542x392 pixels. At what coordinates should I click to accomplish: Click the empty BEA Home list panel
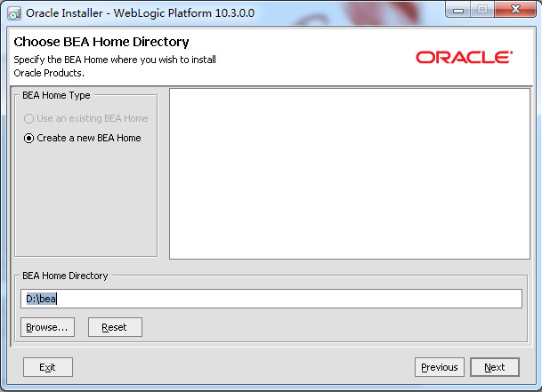pos(350,173)
